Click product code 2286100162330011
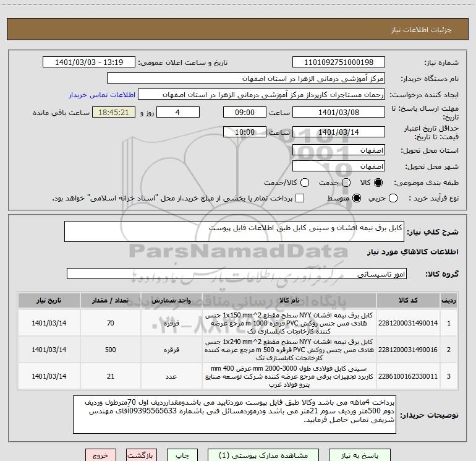 tap(408, 376)
